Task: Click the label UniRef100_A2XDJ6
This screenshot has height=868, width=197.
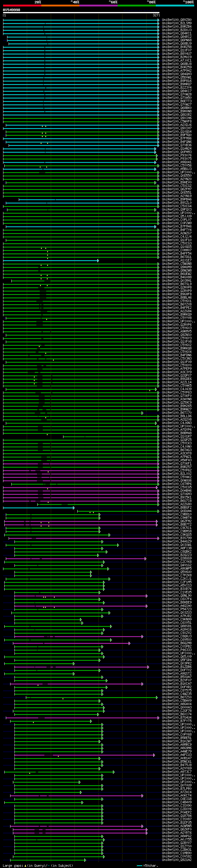Action: point(177,125)
